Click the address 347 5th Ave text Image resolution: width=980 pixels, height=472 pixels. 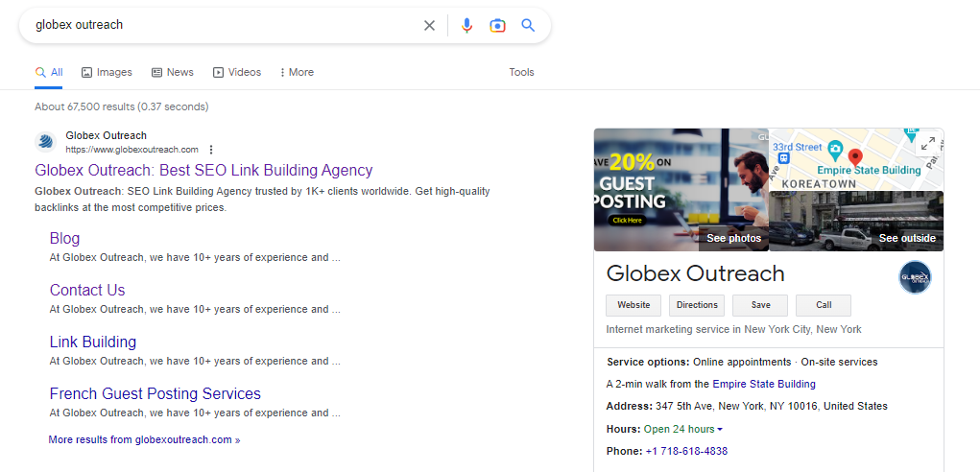click(772, 407)
